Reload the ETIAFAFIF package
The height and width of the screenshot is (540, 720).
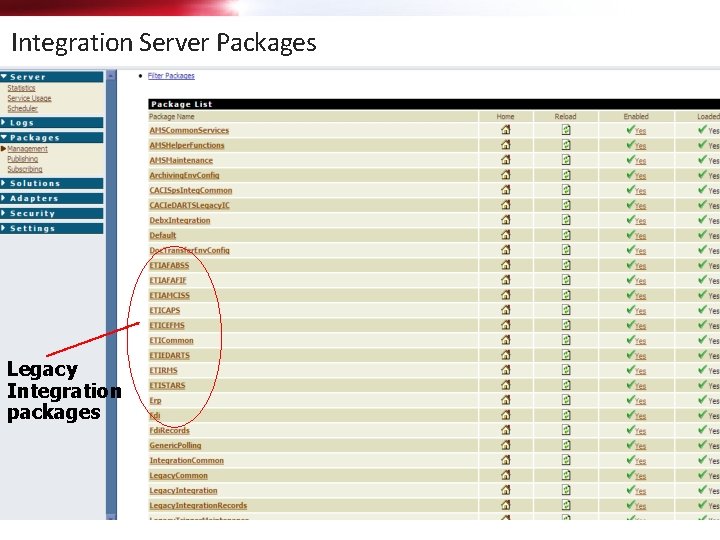point(566,280)
